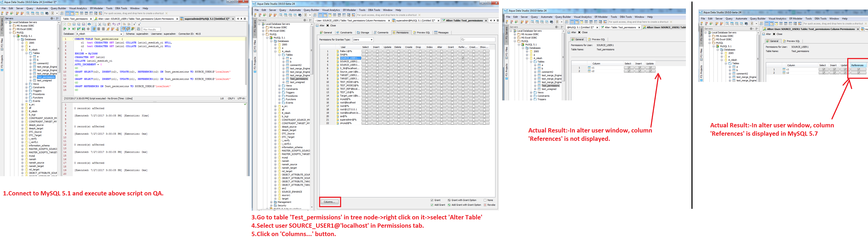Close the 'Table: Test_permissions' tab in the query window
This screenshot has height=241, width=868.
[x=91, y=19]
